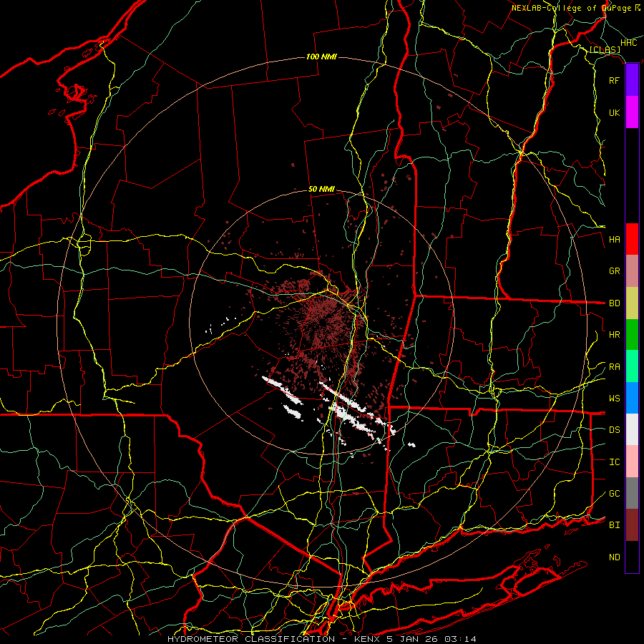Click the "UK" legend label
The width and height of the screenshot is (644, 644).
point(614,112)
